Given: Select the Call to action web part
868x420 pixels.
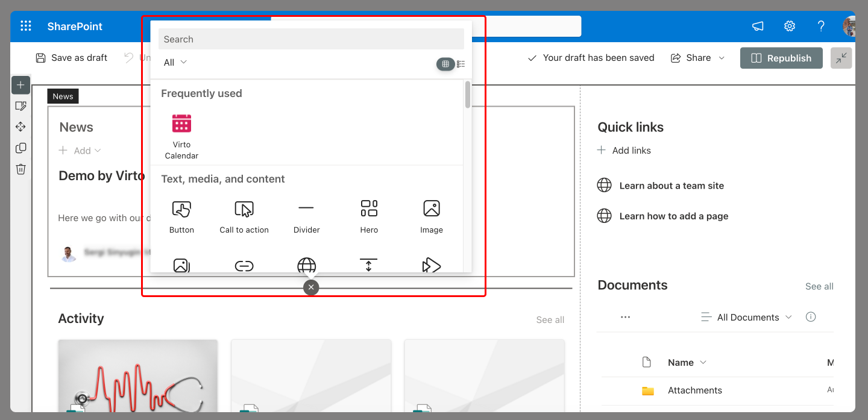Looking at the screenshot, I should [x=244, y=217].
